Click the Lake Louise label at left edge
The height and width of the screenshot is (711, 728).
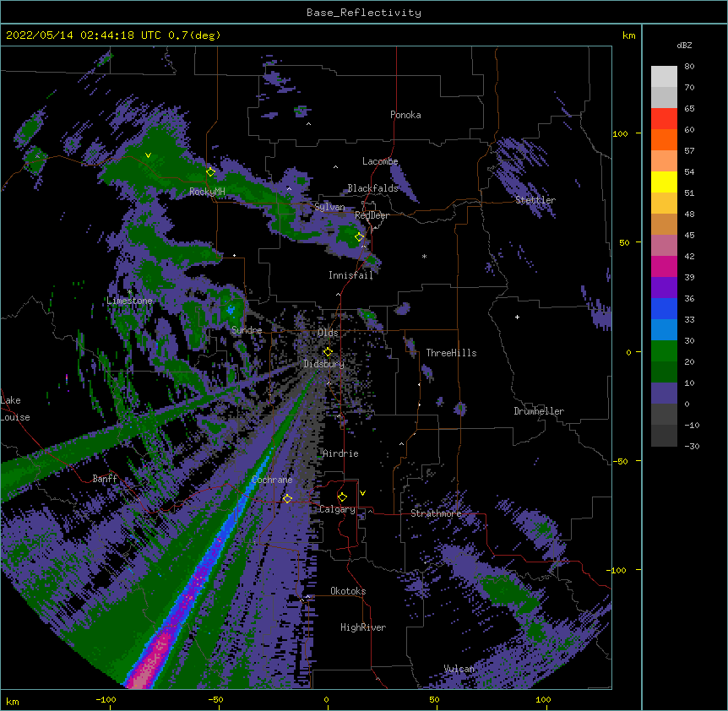point(15,409)
